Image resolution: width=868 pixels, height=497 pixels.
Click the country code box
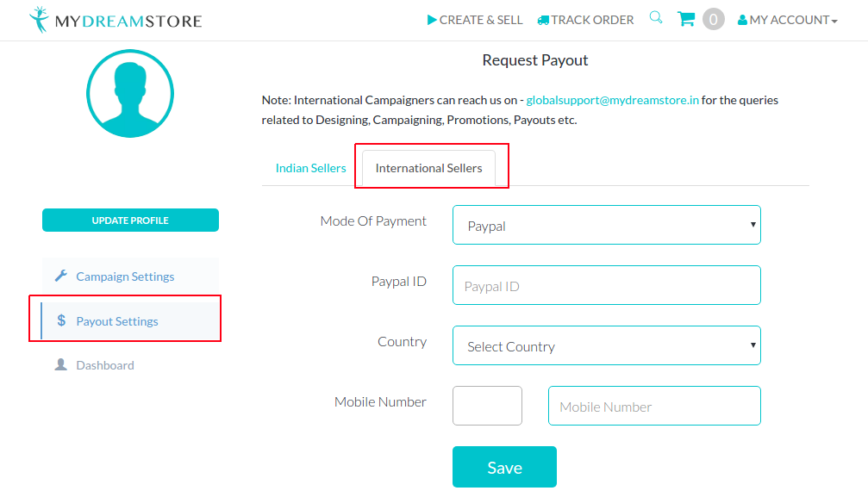coord(487,406)
